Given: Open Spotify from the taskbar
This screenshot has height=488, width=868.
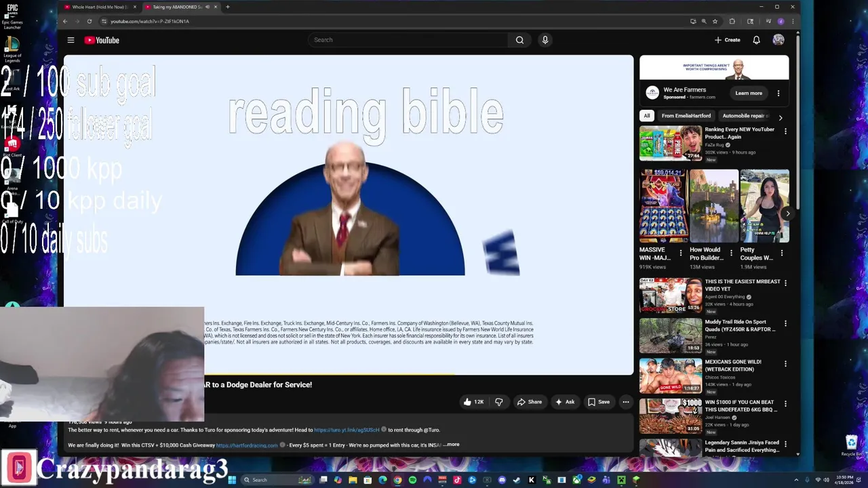Looking at the screenshot, I should click(x=412, y=480).
